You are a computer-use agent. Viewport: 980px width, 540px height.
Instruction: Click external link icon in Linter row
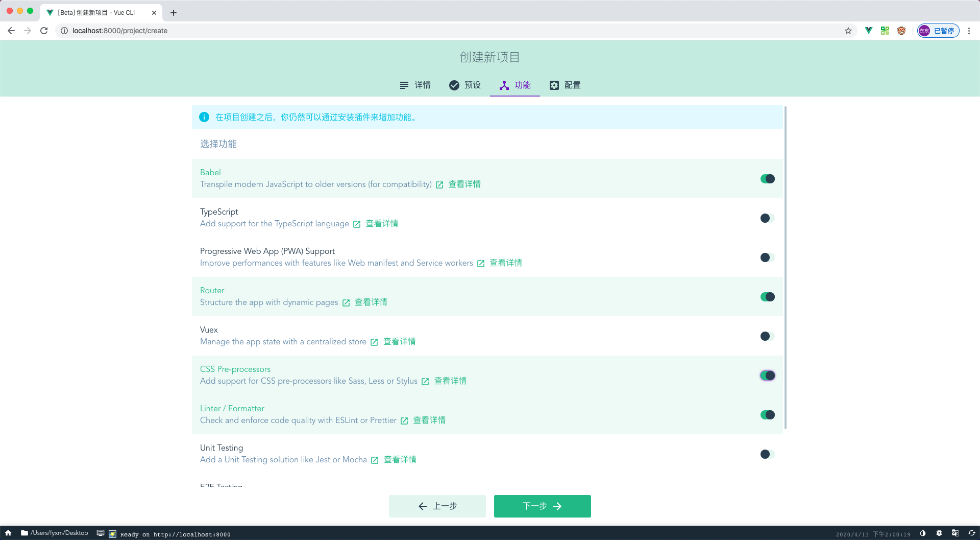404,421
